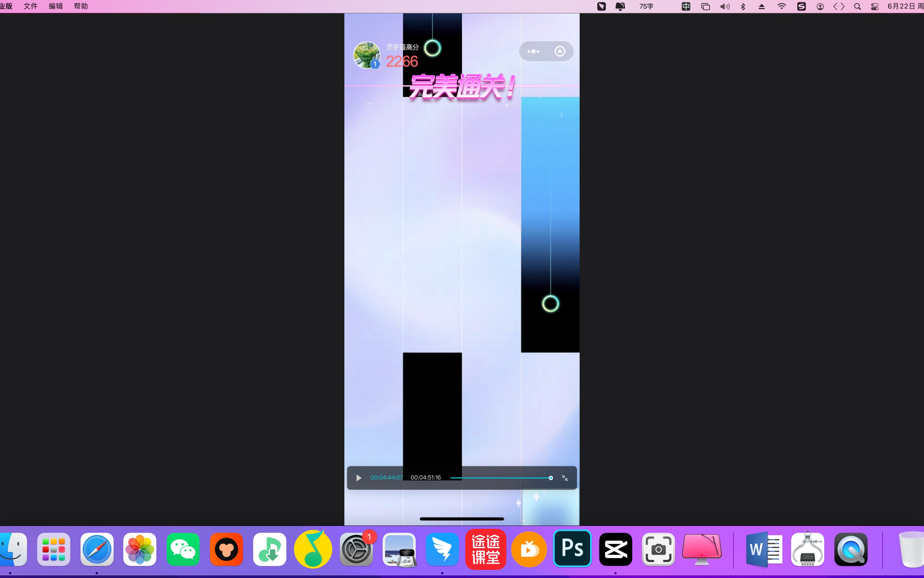Open the Screenshot app in Dock
Viewport: 924px width, 578px height.
click(x=659, y=550)
